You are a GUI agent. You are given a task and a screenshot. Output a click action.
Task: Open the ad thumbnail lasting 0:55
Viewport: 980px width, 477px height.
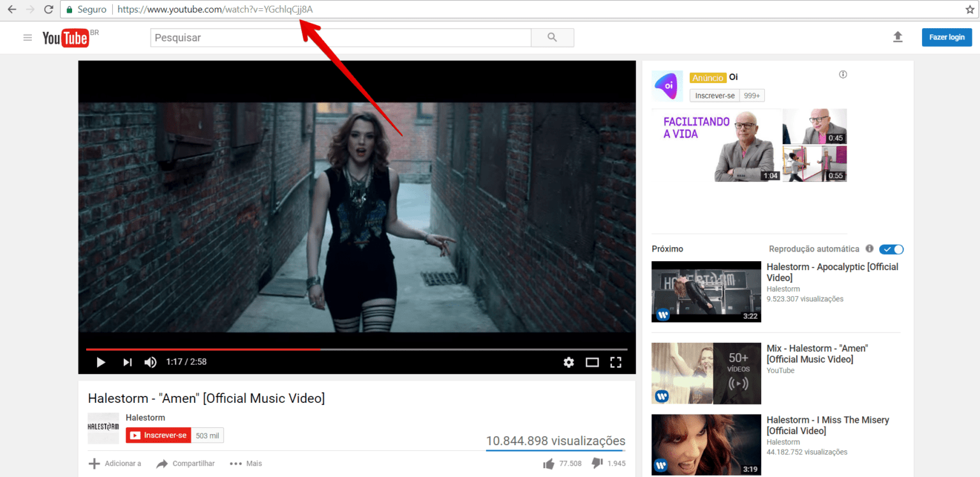click(815, 164)
